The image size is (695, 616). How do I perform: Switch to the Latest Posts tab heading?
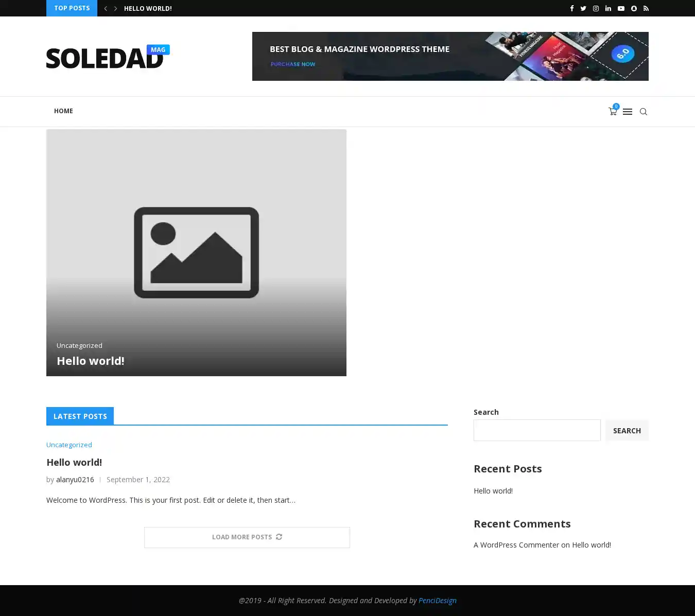point(80,416)
